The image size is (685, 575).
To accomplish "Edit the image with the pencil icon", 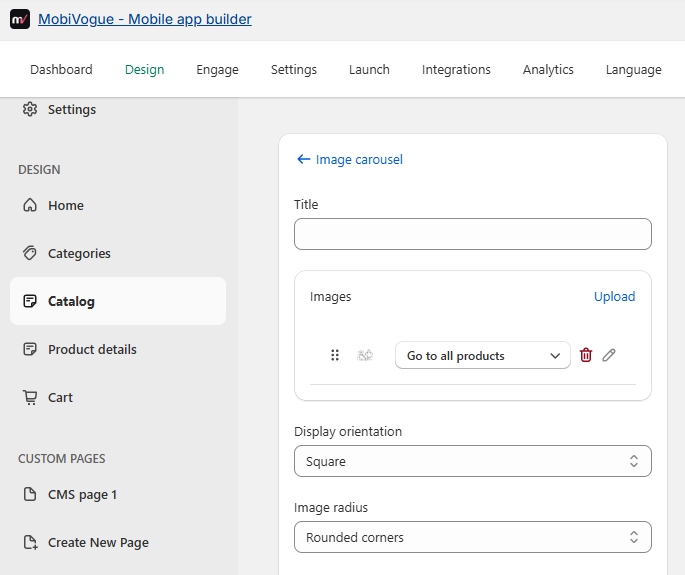I will click(x=609, y=355).
